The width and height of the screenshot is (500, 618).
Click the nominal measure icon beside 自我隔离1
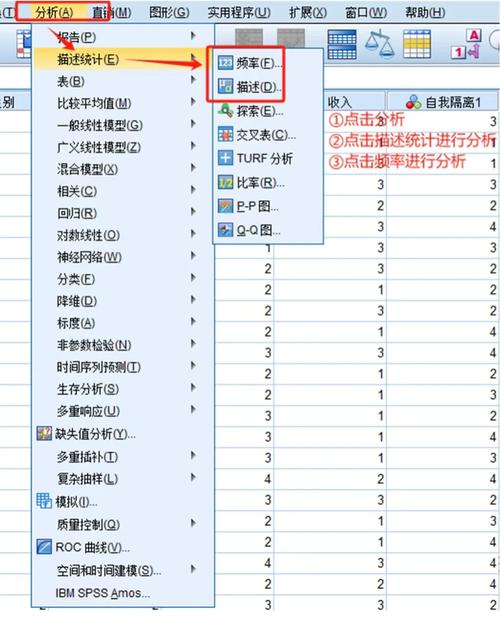pos(413,102)
